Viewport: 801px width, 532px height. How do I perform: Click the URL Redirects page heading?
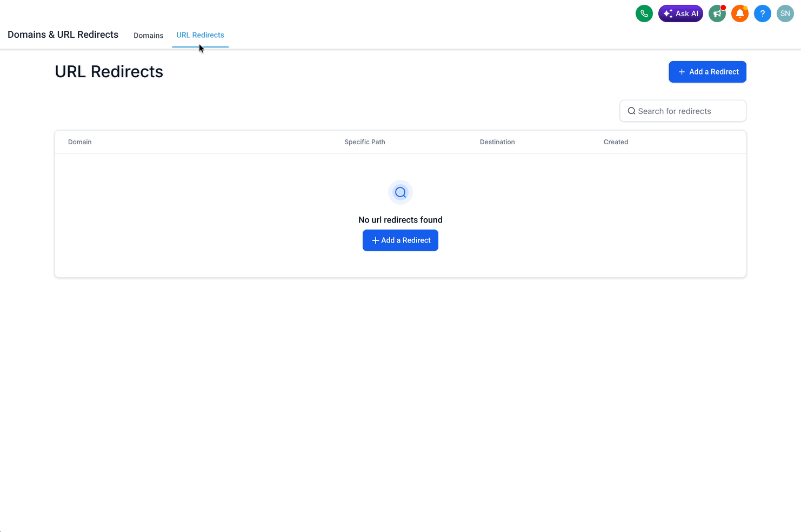click(x=109, y=72)
